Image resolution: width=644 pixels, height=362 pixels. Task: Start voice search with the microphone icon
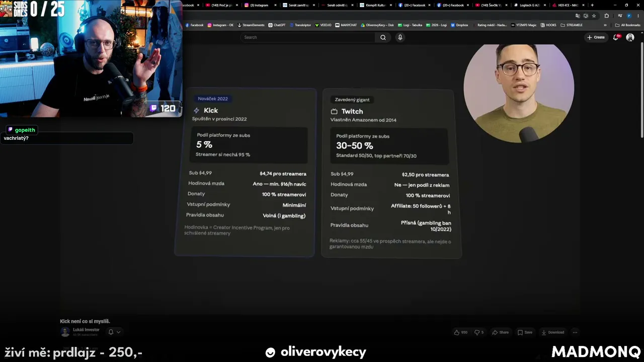400,37
